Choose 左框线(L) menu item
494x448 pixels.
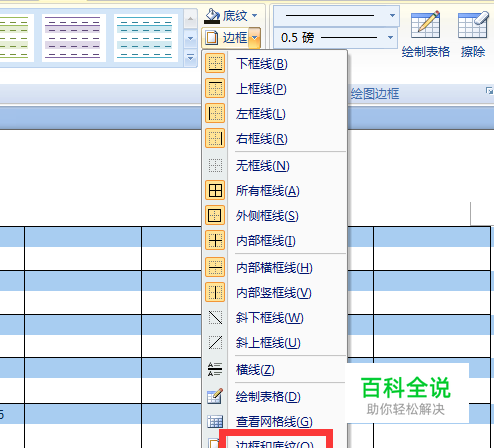pyautogui.click(x=274, y=114)
